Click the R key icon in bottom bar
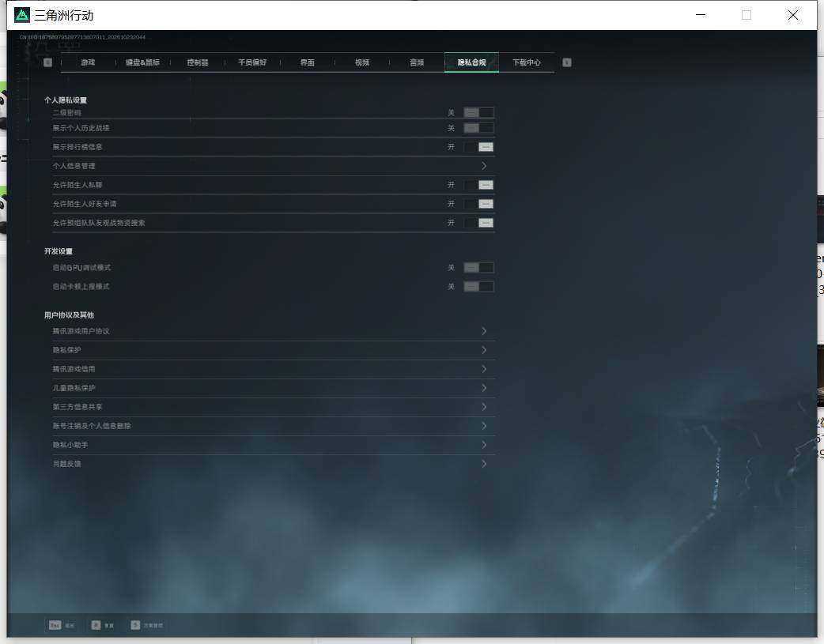The width and height of the screenshot is (824, 644). [96, 625]
